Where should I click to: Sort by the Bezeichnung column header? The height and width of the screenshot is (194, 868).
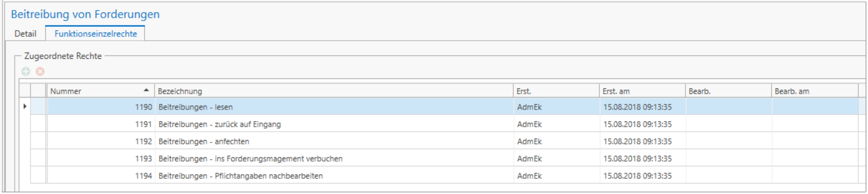tap(334, 91)
